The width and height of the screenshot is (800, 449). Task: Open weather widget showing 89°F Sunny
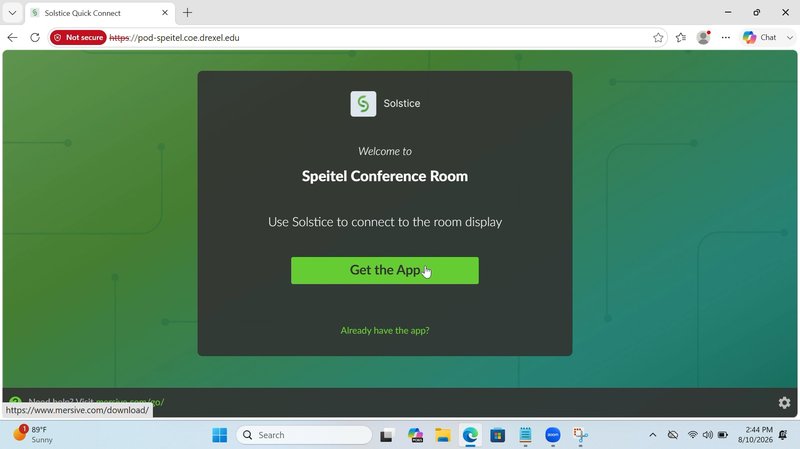(33, 435)
